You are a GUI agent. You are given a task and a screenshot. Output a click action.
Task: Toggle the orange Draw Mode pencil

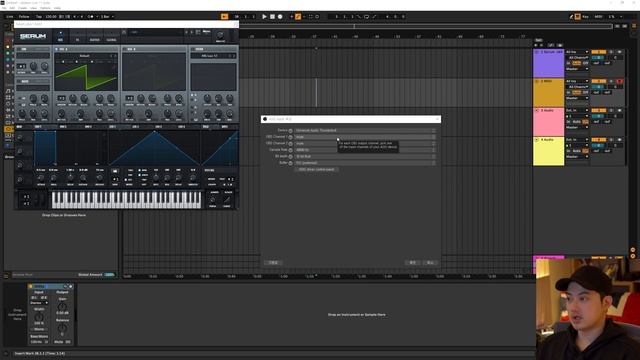click(298, 17)
